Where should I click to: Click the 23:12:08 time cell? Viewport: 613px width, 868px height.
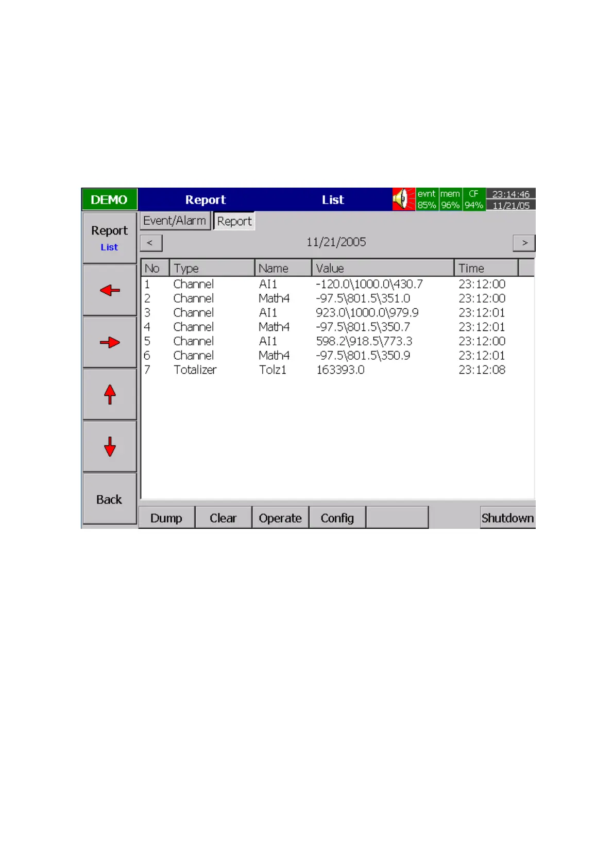pyautogui.click(x=482, y=370)
